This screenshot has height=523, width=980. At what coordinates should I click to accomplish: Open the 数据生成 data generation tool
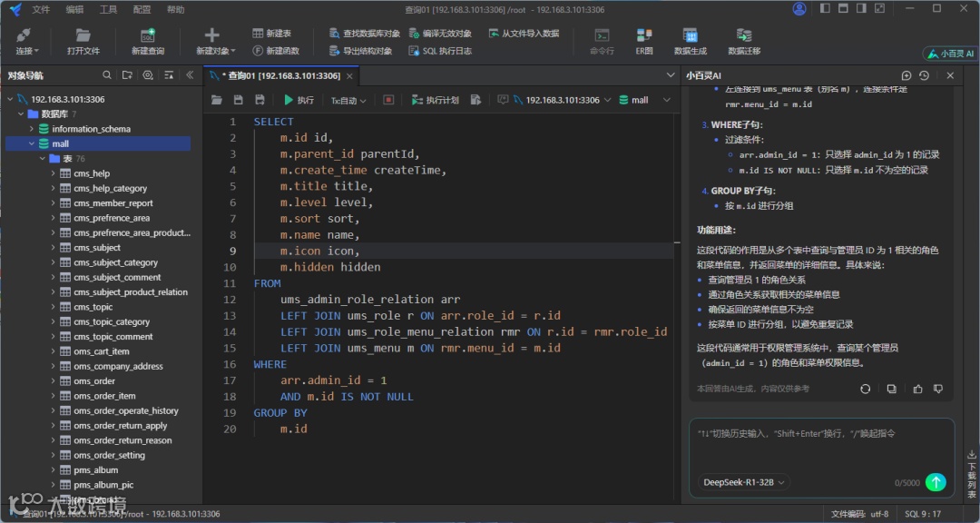pos(690,40)
